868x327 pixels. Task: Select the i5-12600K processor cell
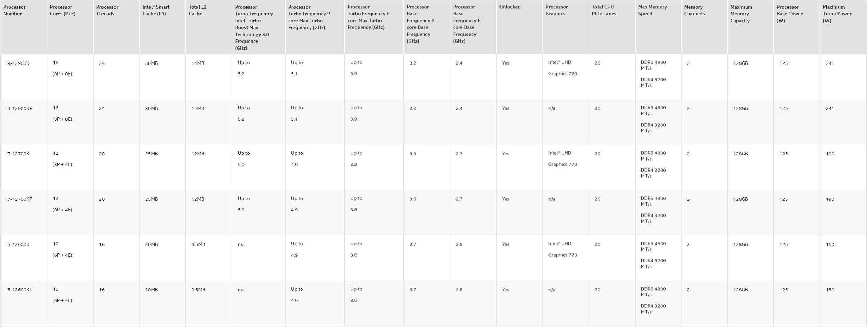coord(18,244)
